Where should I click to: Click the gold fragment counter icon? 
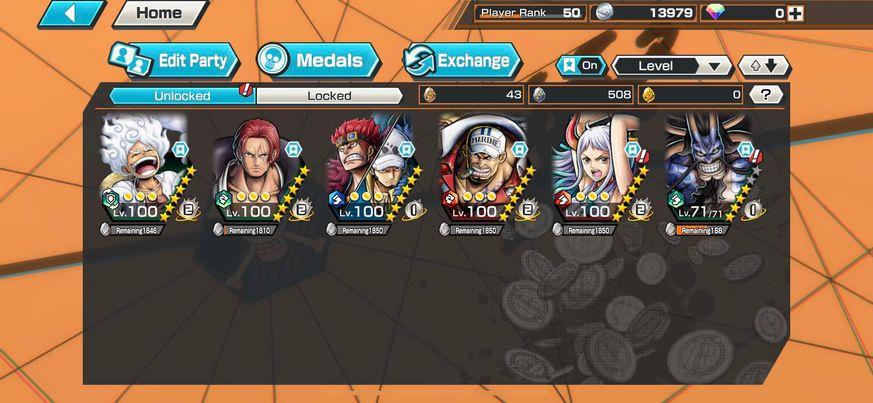click(x=648, y=95)
